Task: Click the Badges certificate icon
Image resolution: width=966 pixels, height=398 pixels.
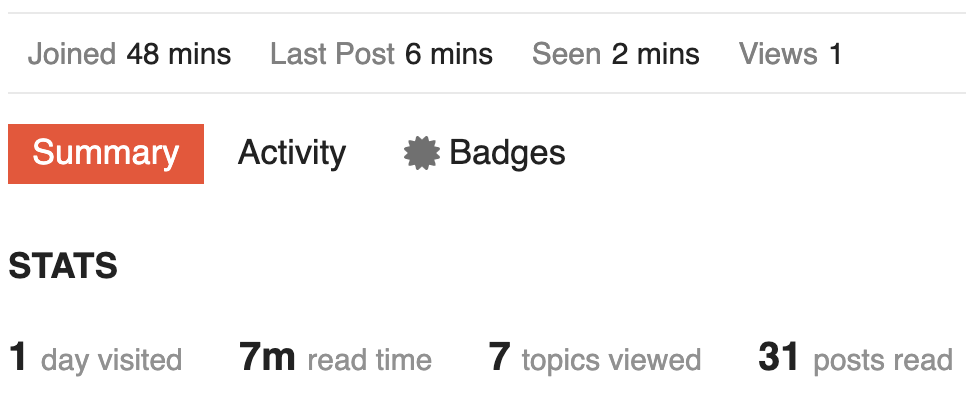Action: [x=422, y=153]
